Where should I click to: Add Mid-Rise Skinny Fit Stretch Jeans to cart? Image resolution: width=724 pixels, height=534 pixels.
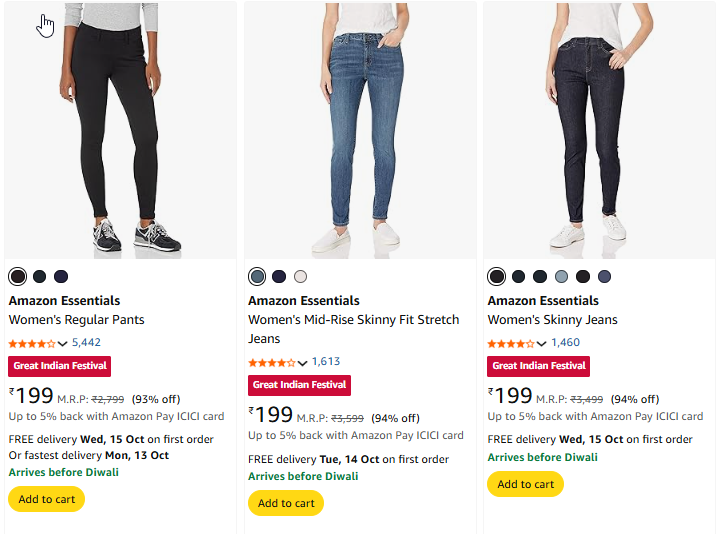pyautogui.click(x=286, y=503)
